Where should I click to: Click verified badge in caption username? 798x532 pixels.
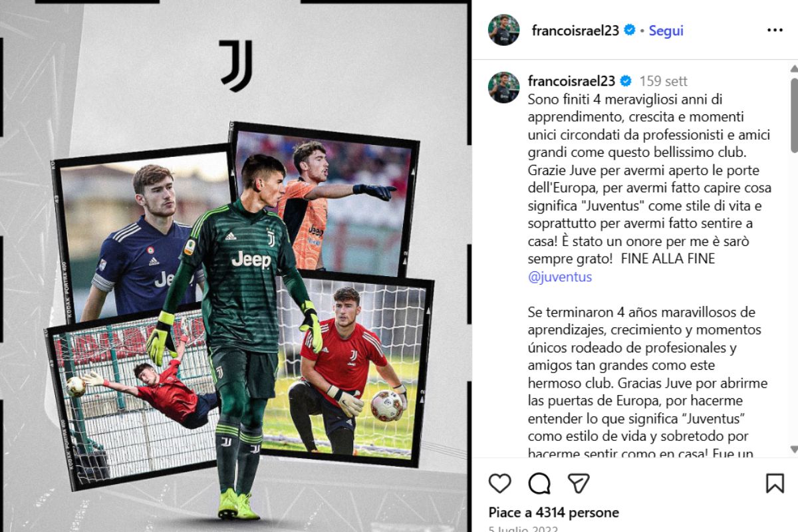pos(625,81)
